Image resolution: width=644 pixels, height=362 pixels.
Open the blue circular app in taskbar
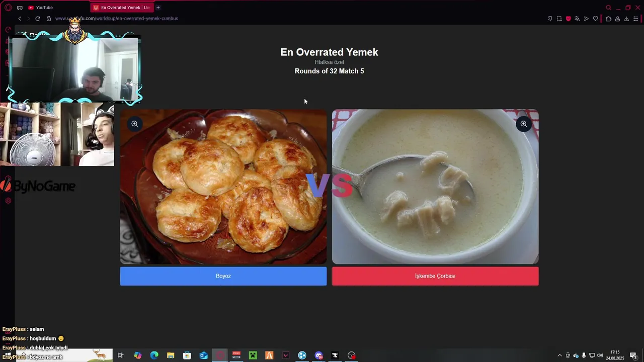point(302,355)
